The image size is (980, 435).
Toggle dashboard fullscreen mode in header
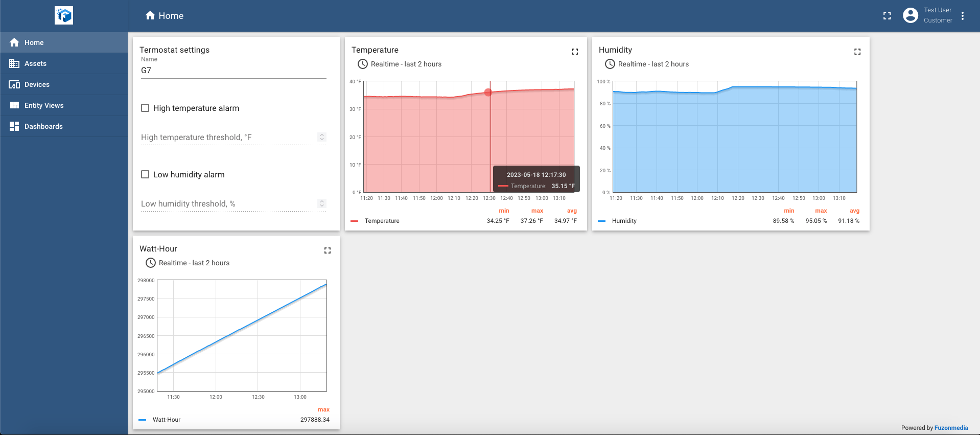point(887,16)
